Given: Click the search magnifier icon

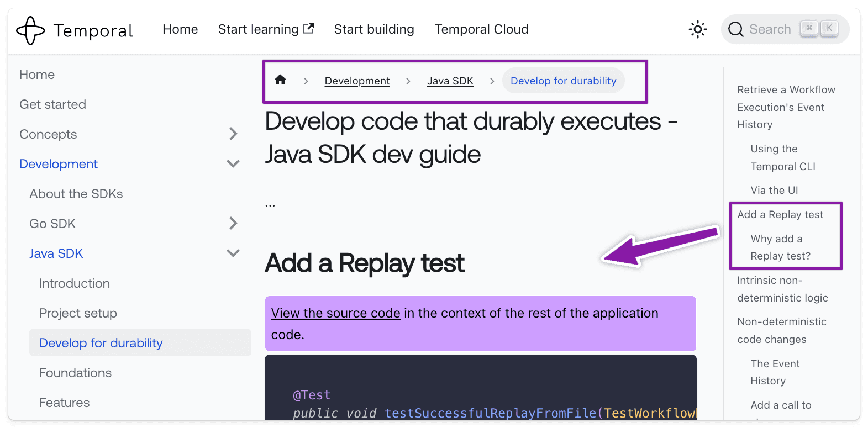Looking at the screenshot, I should tap(736, 29).
